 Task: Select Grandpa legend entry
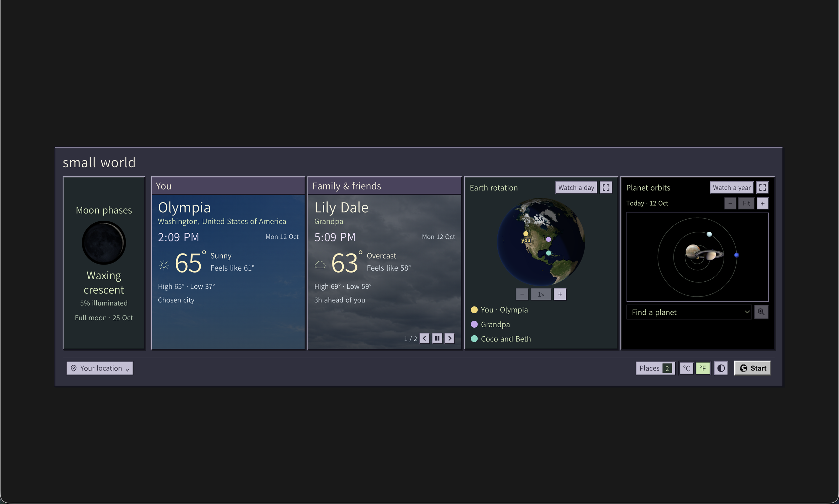490,324
